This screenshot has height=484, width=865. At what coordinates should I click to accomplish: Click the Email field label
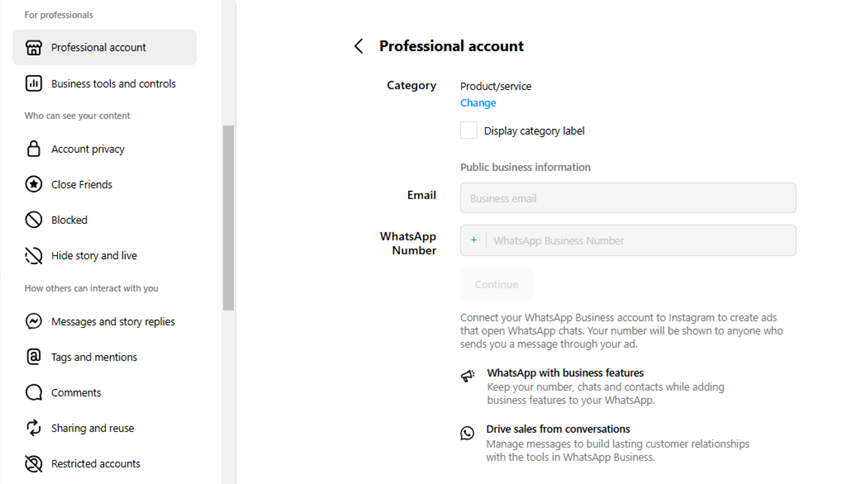point(421,195)
